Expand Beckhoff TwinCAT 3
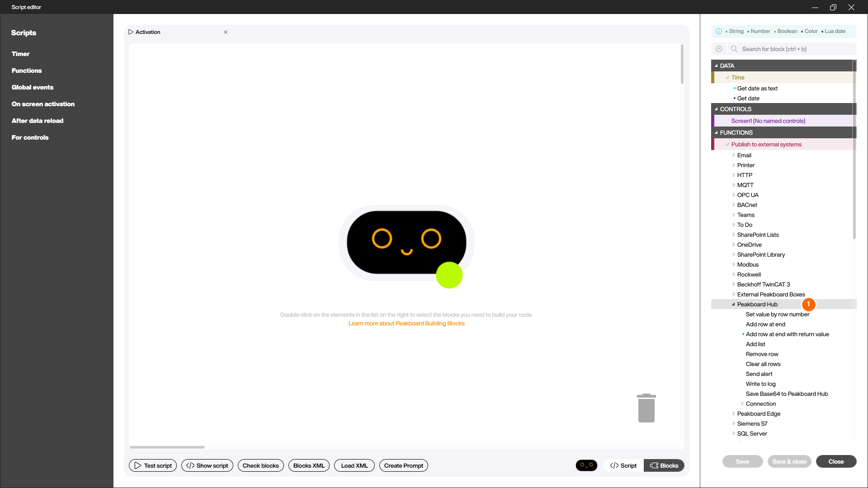Image resolution: width=868 pixels, height=488 pixels. (x=734, y=284)
